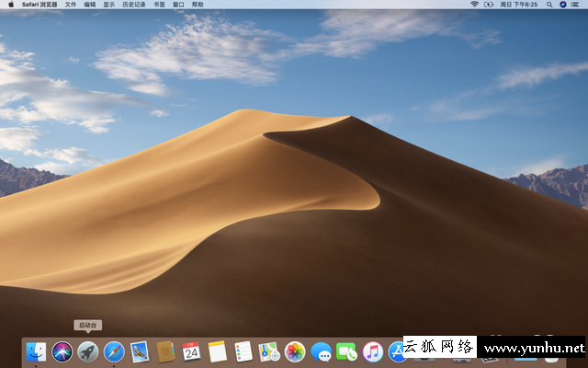Click the clock showing 周日 下午6:25
The width and height of the screenshot is (588, 368).
coord(518,5)
